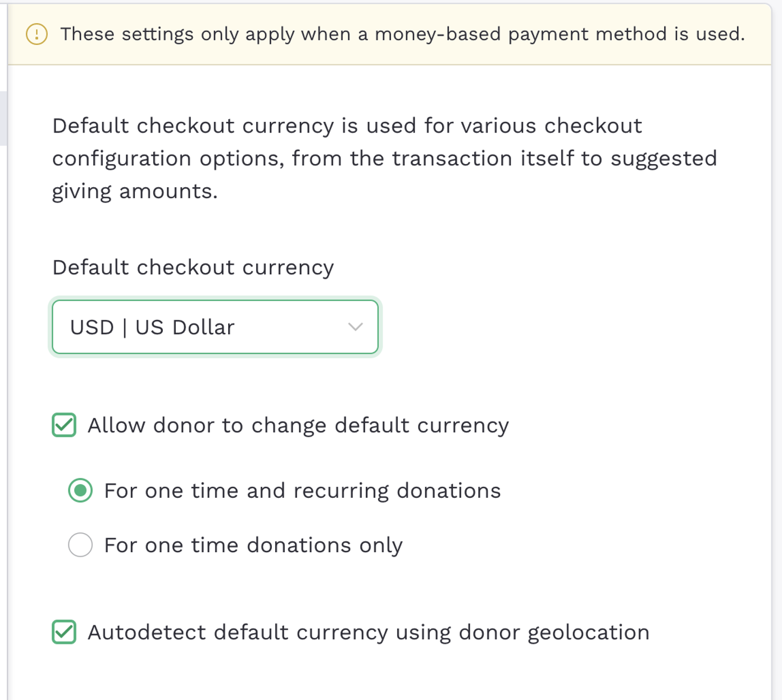Select the one time and recurring donations radio
This screenshot has width=782, height=700.
tap(80, 490)
